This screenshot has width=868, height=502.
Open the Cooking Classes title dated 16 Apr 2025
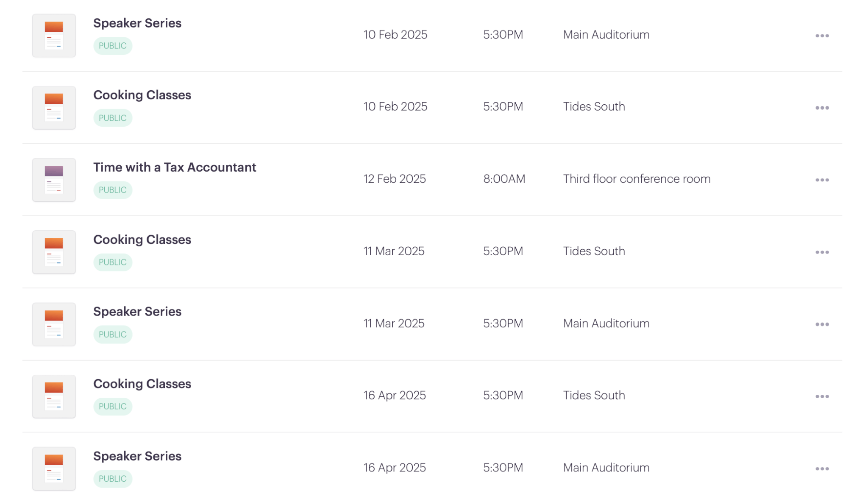coord(142,384)
